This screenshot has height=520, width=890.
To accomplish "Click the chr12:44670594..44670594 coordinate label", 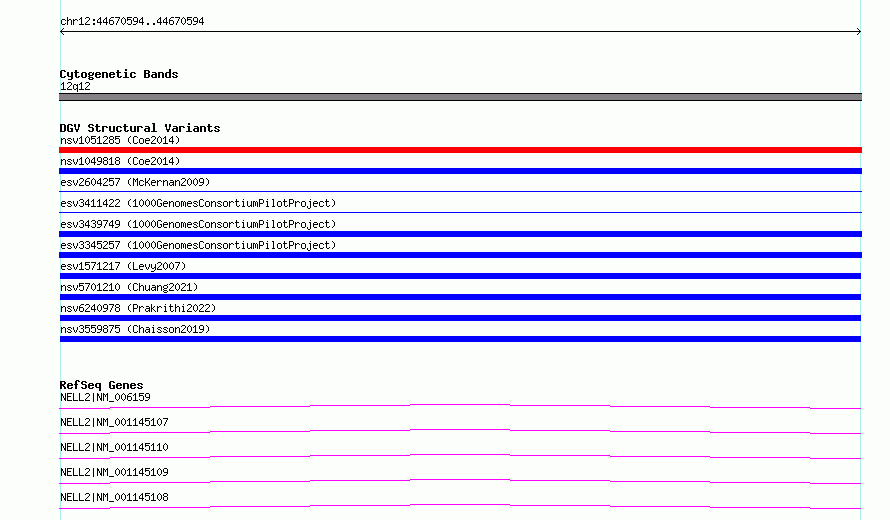I will 132,21.
